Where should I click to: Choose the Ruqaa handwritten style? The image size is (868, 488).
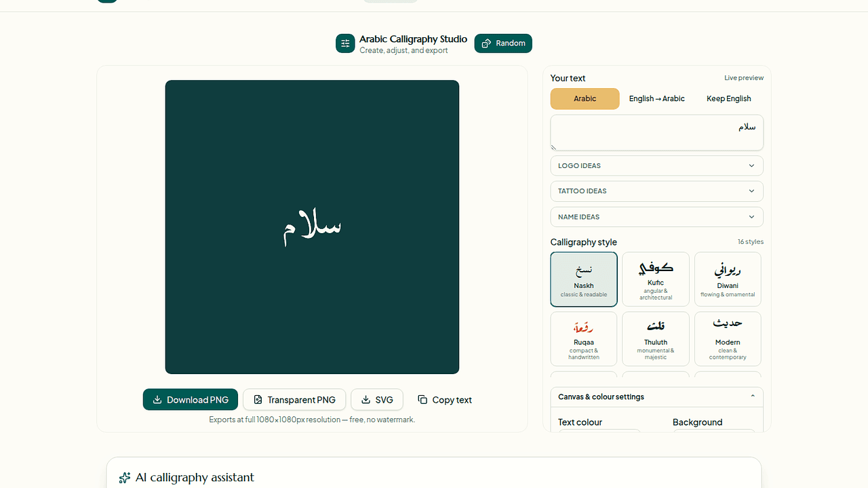point(584,339)
